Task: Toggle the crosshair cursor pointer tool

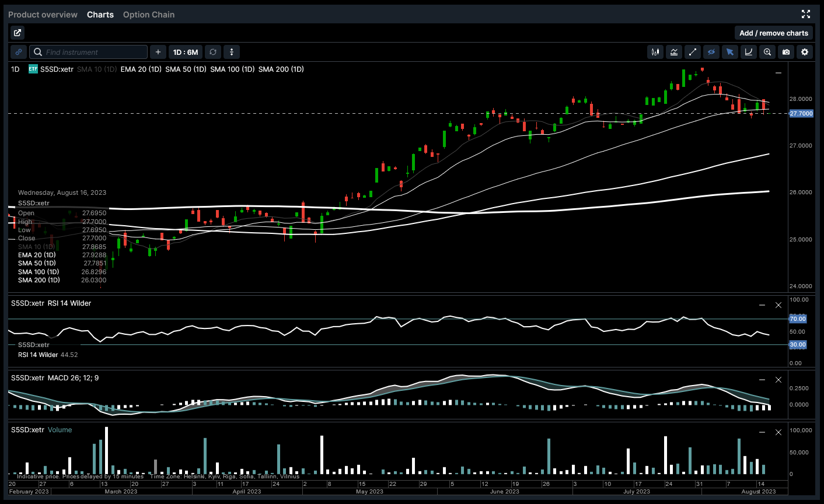Action: (730, 52)
